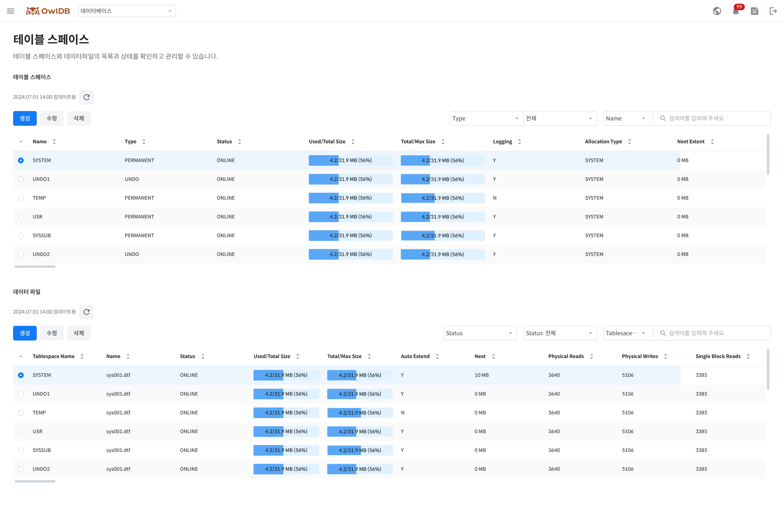Sort tablespaces by Name column
This screenshot has width=784, height=532.
coord(54,142)
